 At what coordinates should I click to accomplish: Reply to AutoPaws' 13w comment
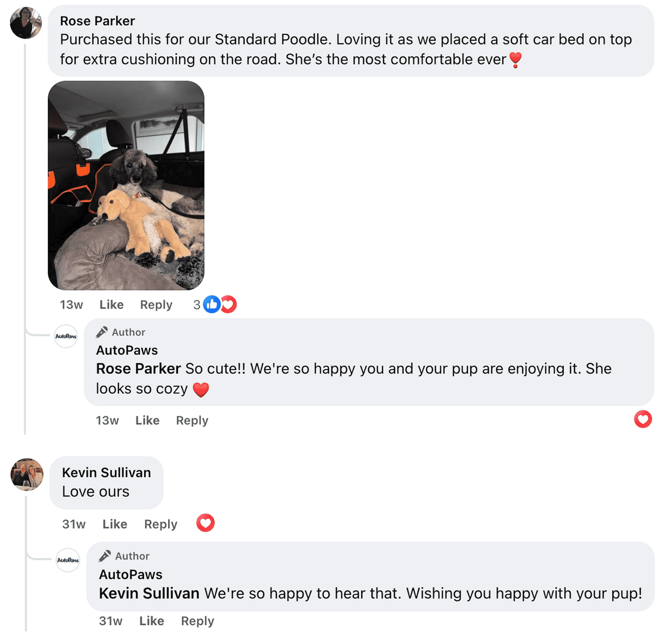(192, 420)
